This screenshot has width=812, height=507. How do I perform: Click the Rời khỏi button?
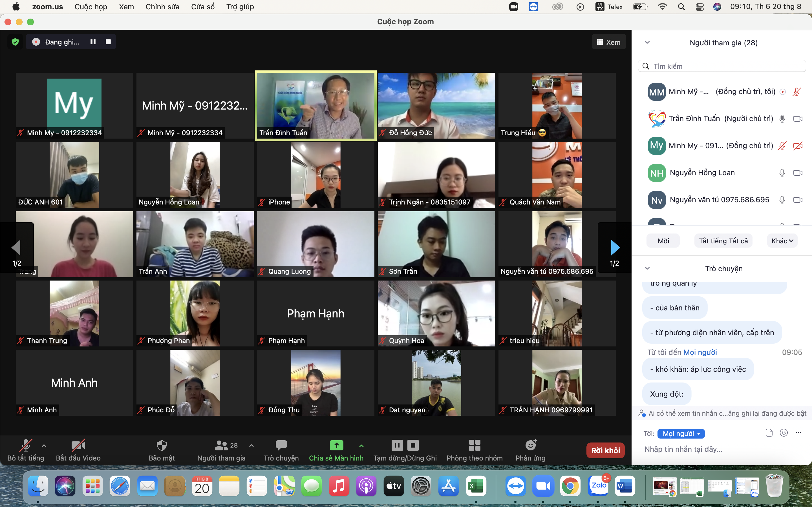point(605,450)
